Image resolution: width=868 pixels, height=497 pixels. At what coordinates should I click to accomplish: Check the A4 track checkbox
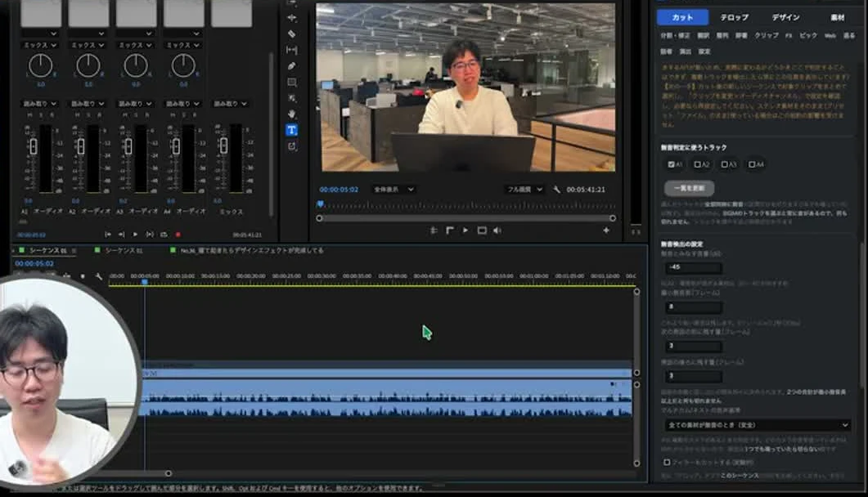click(751, 164)
